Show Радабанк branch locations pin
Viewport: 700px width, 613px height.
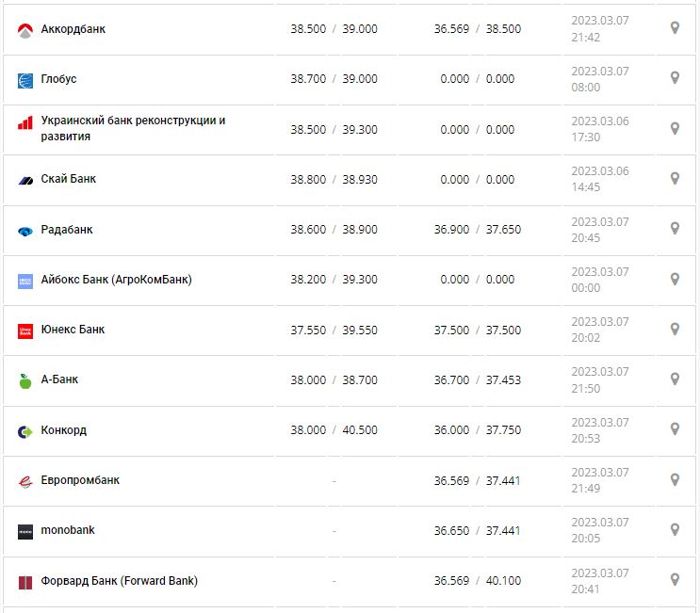pos(675,229)
